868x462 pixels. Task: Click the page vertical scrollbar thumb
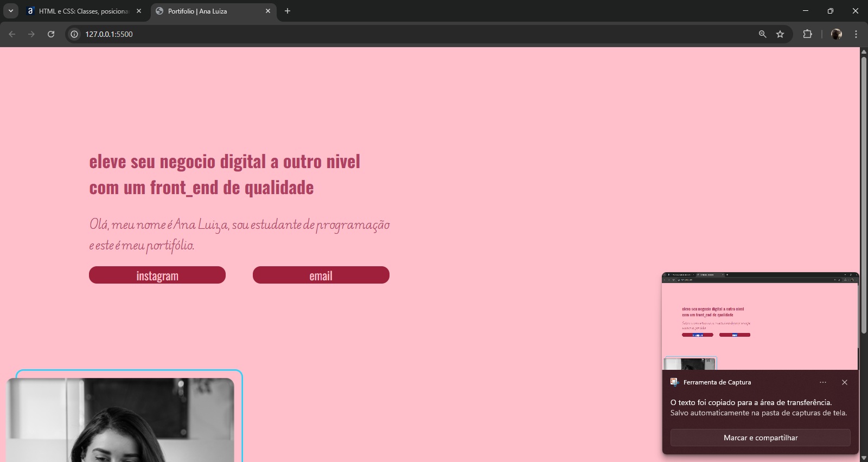click(864, 195)
